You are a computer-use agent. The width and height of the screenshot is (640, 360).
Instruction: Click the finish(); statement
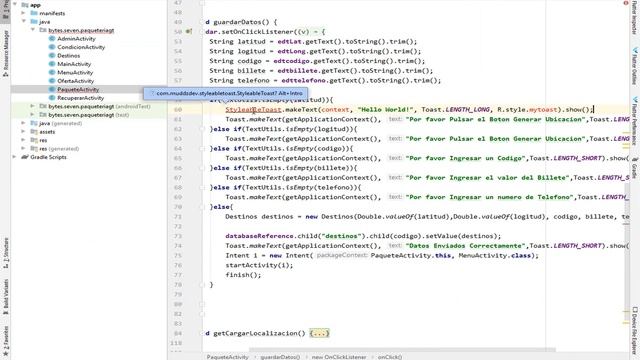[243, 275]
